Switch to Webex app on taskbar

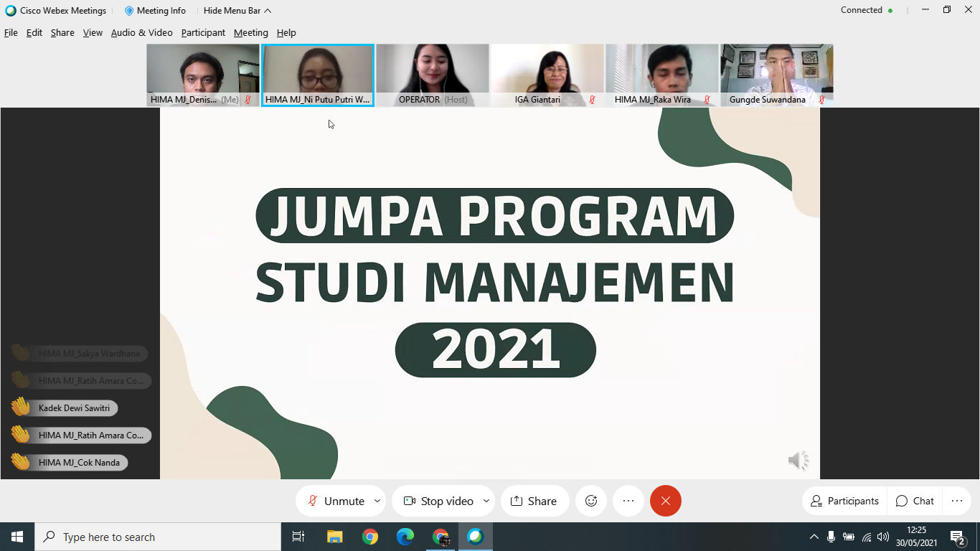click(x=476, y=537)
